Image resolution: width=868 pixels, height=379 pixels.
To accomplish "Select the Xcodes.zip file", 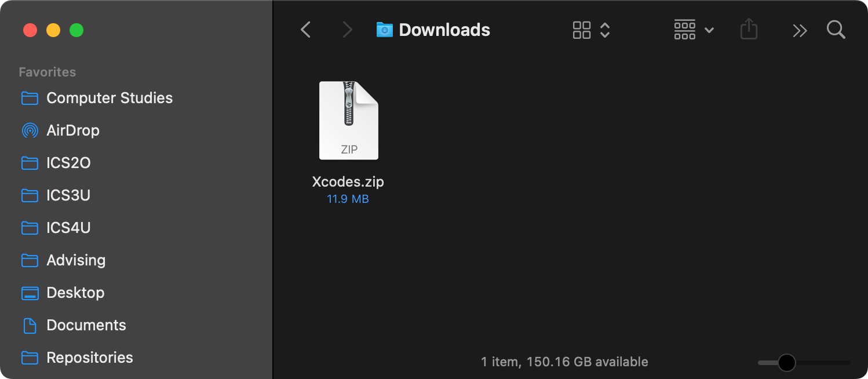I will point(348,121).
